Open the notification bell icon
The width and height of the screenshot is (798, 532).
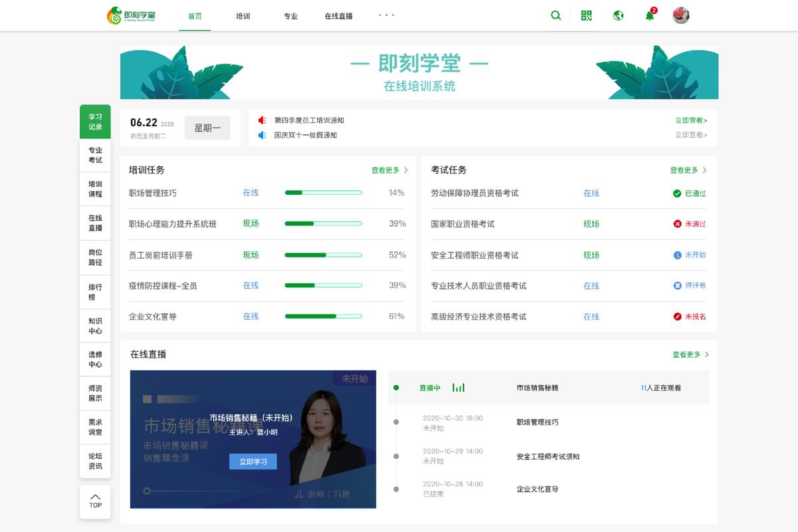click(650, 15)
